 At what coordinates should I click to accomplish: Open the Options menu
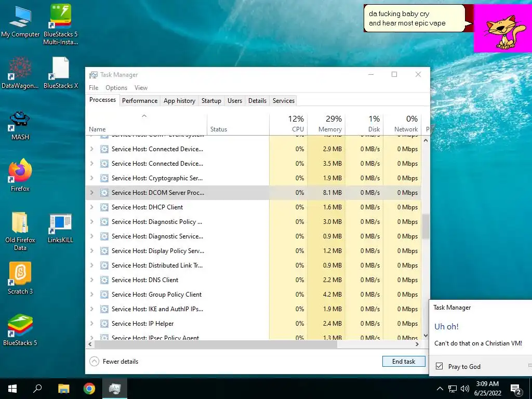116,87
